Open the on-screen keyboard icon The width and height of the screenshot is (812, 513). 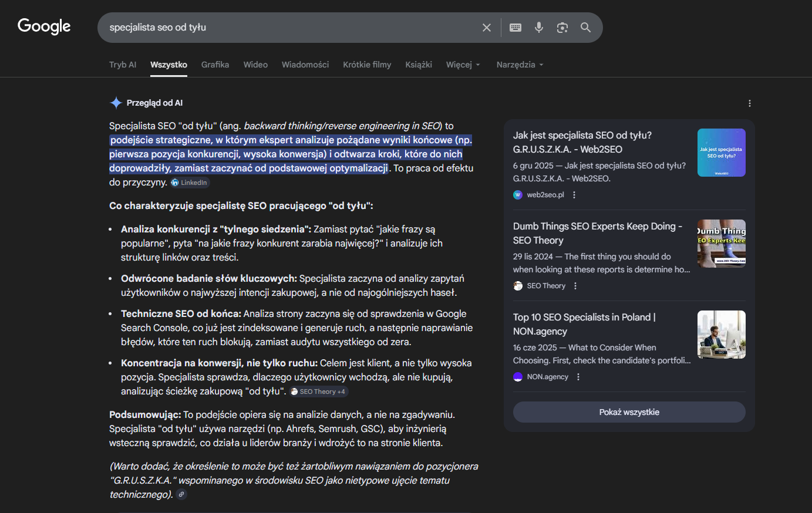(515, 27)
